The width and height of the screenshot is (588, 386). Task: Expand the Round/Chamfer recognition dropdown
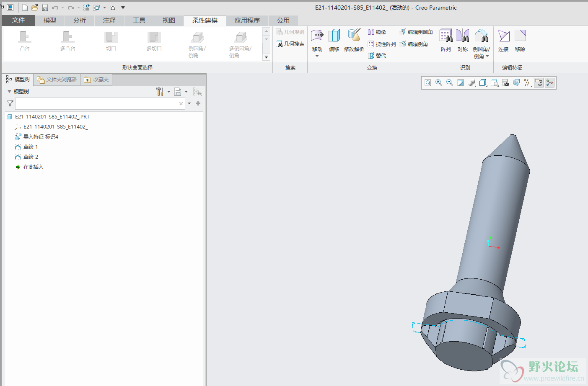(x=487, y=56)
